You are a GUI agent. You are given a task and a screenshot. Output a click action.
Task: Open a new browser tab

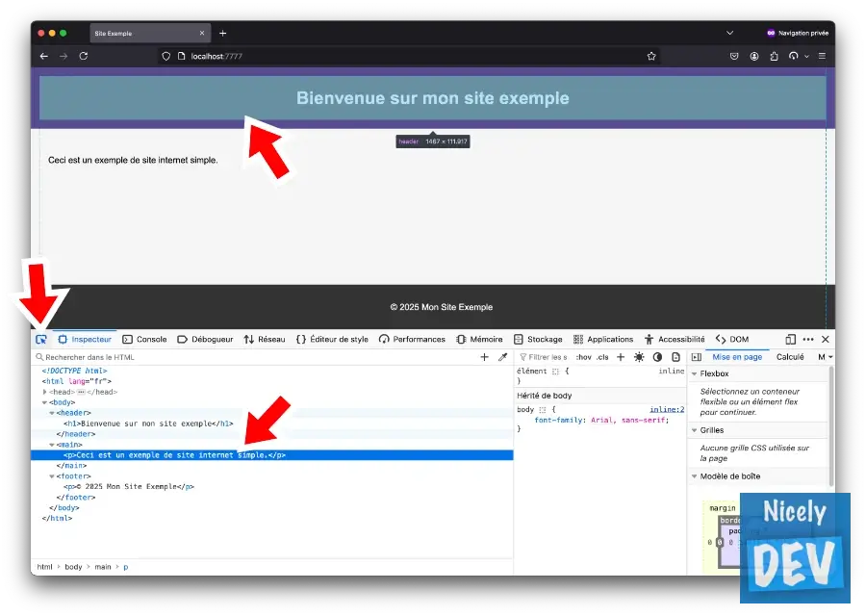222,33
